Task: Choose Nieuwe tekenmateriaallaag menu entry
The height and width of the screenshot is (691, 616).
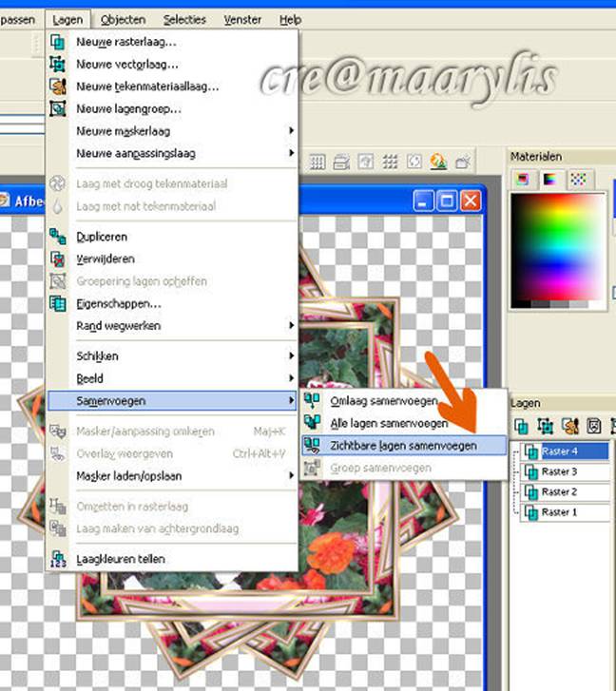Action: [x=172, y=86]
